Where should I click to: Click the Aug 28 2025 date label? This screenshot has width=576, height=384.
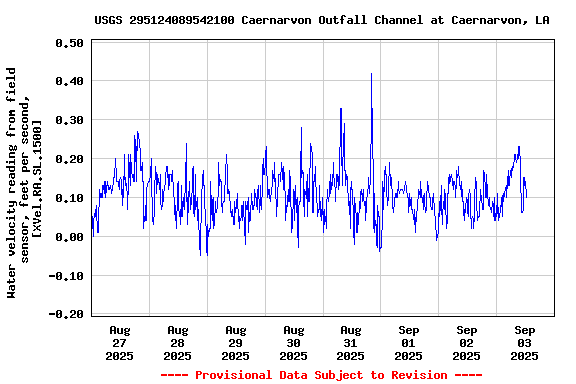177,343
